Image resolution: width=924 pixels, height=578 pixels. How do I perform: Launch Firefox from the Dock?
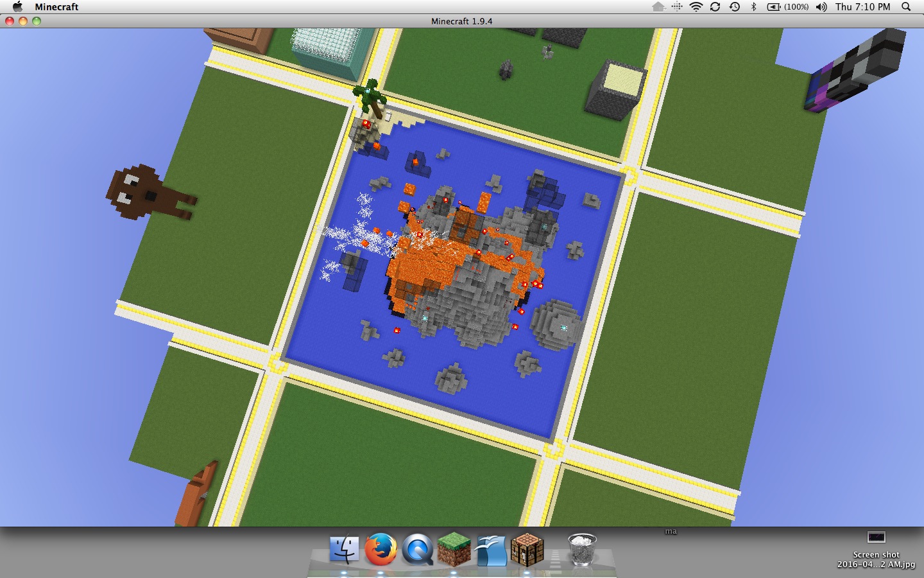tap(381, 550)
